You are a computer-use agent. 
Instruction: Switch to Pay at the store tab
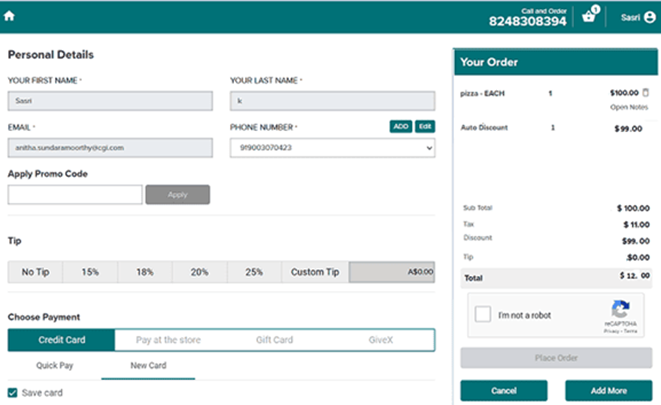tap(168, 340)
